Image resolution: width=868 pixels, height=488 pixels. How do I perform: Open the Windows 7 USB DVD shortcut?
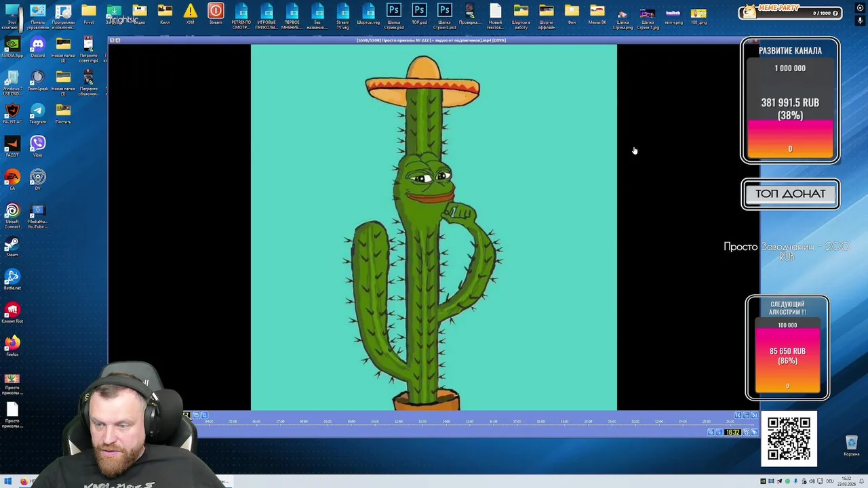12,83
